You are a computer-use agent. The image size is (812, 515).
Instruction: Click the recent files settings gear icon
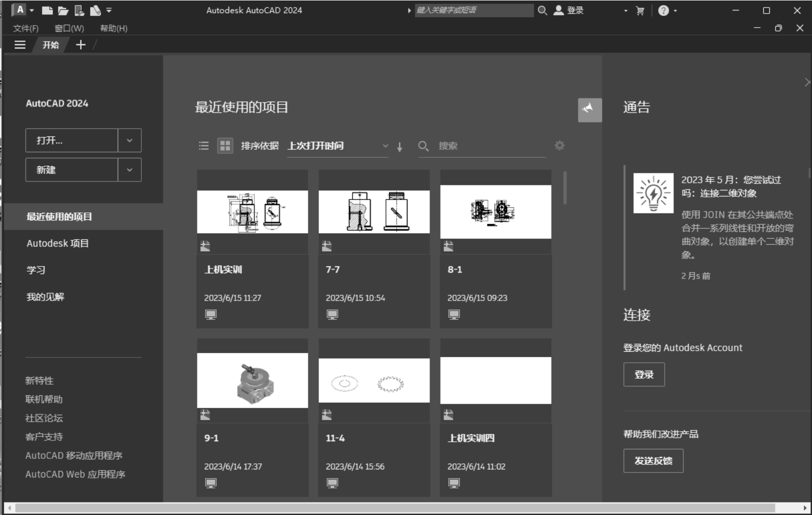(559, 145)
